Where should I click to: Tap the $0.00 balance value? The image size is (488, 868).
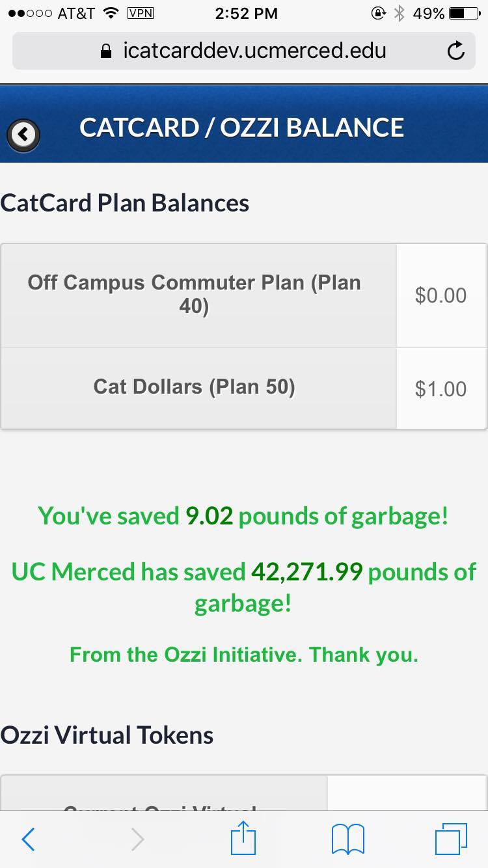[x=441, y=295]
